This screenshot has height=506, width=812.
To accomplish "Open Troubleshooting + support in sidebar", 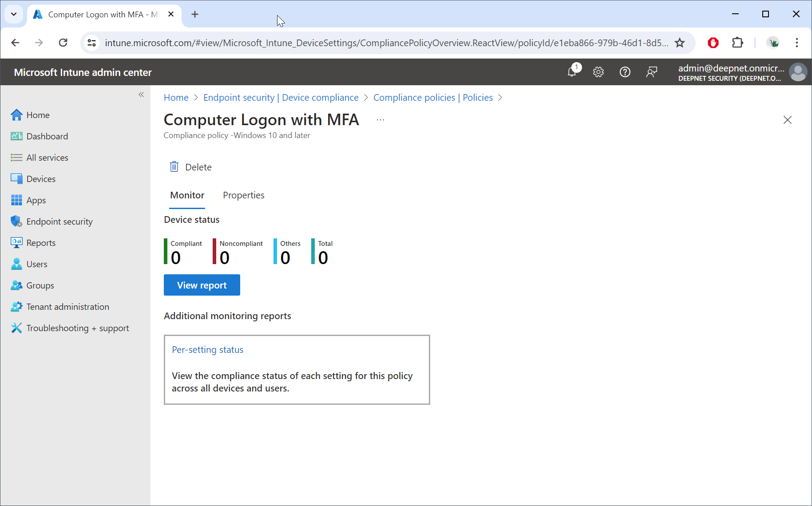I will click(78, 328).
